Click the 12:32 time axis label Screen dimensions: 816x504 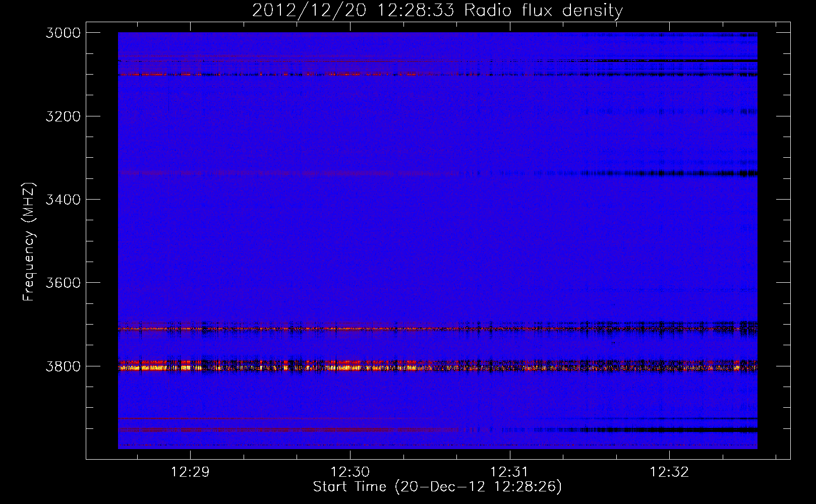(669, 472)
